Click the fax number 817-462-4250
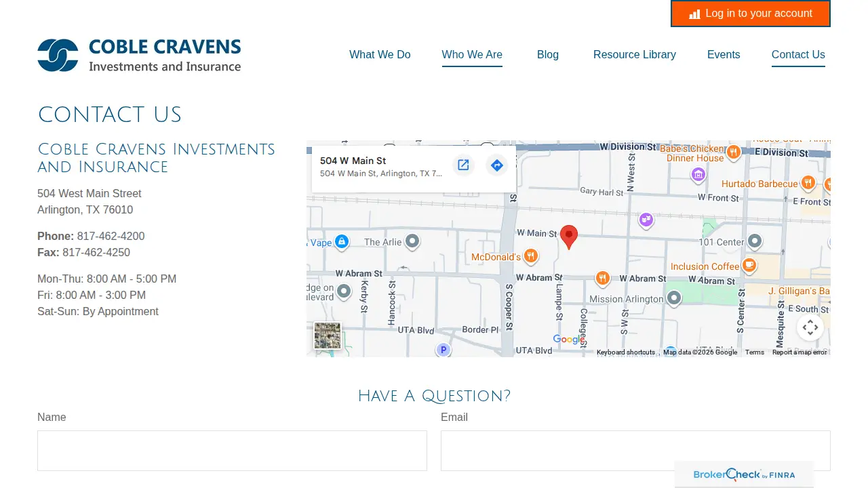The image size is (868, 488). (96, 253)
